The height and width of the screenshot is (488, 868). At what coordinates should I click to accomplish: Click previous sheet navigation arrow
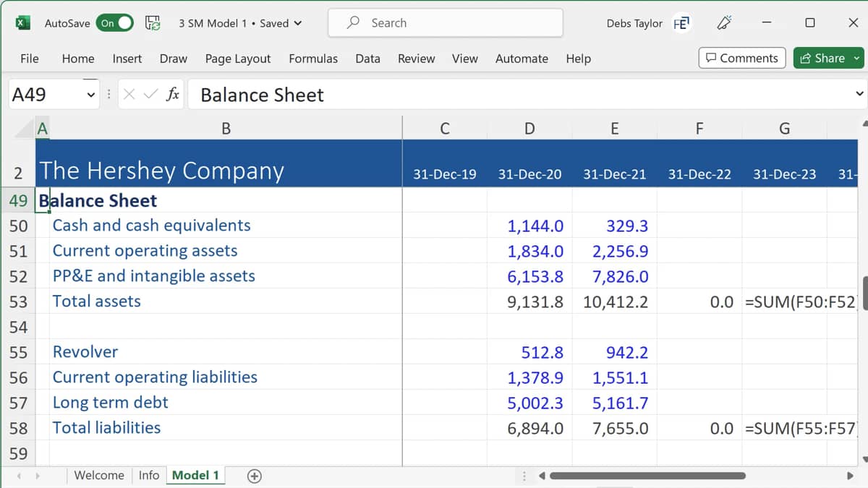tap(19, 476)
